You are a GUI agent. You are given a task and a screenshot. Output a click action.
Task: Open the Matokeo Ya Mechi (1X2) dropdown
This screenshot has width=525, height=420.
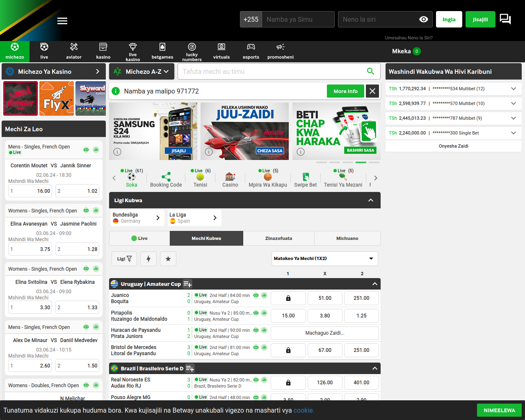324,259
